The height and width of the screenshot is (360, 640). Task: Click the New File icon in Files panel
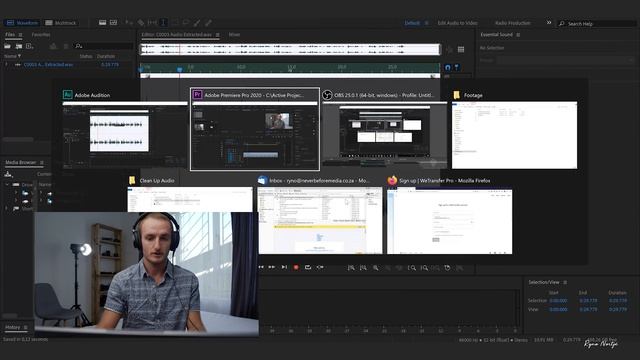point(29,46)
